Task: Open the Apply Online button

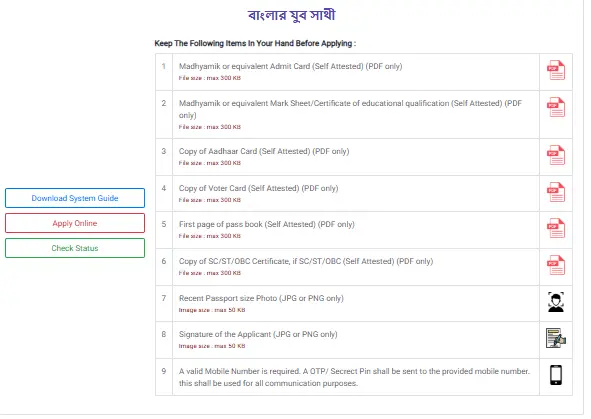Action: [x=75, y=223]
